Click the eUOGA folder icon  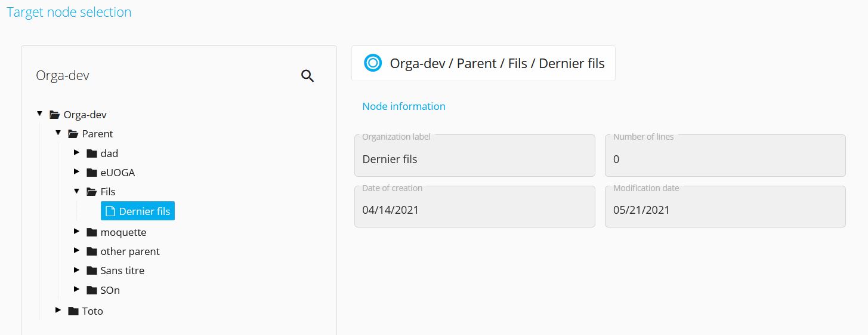(91, 173)
